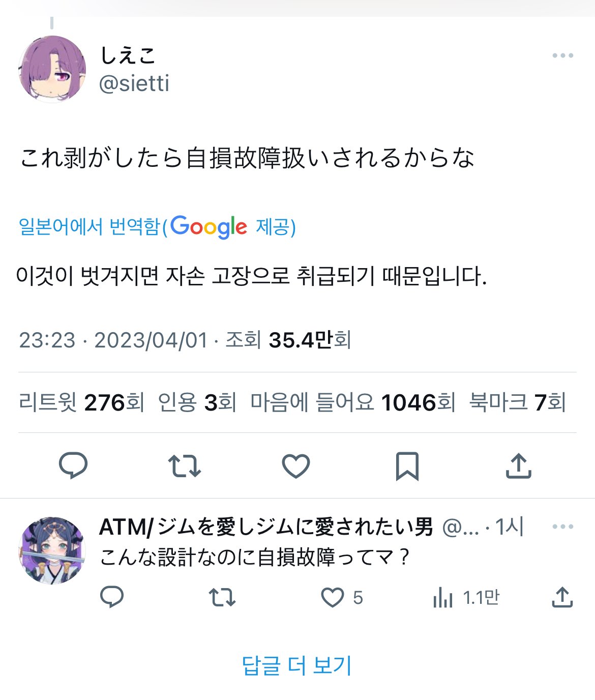Open the 3 quote tweets (인용)
The height and width of the screenshot is (700, 595).
[x=197, y=402]
